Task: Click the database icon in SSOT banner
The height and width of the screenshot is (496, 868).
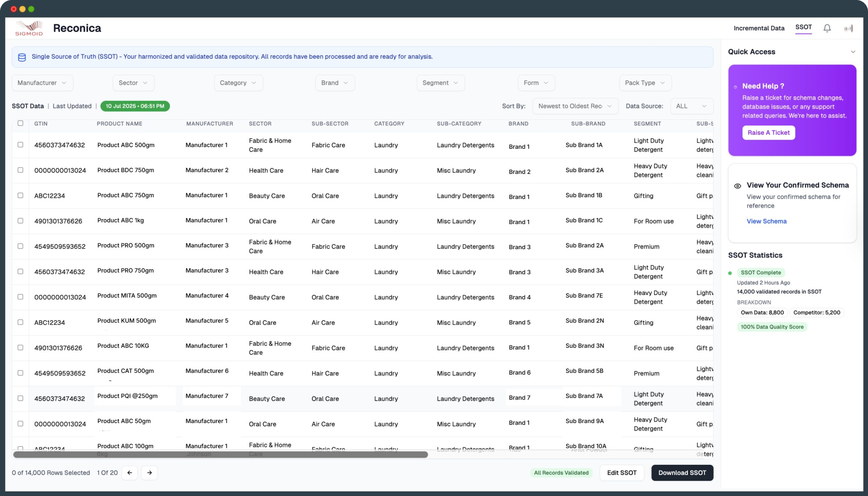Action: click(22, 57)
